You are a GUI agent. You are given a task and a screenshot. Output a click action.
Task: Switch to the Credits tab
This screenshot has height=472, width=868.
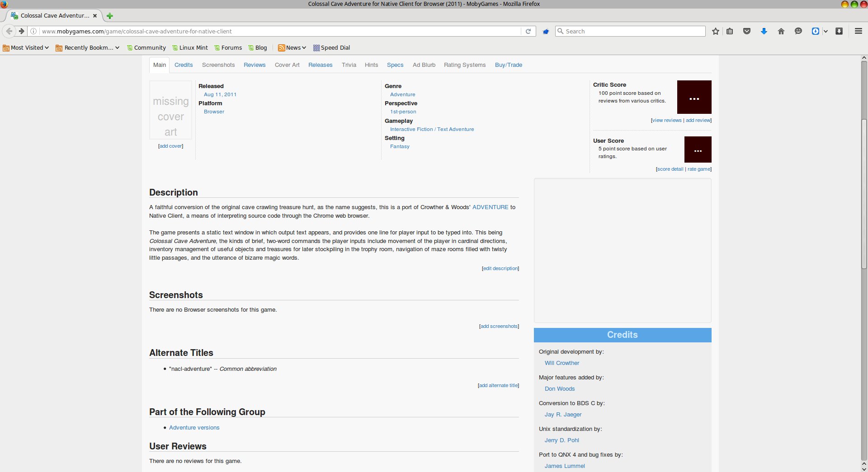[x=184, y=65]
